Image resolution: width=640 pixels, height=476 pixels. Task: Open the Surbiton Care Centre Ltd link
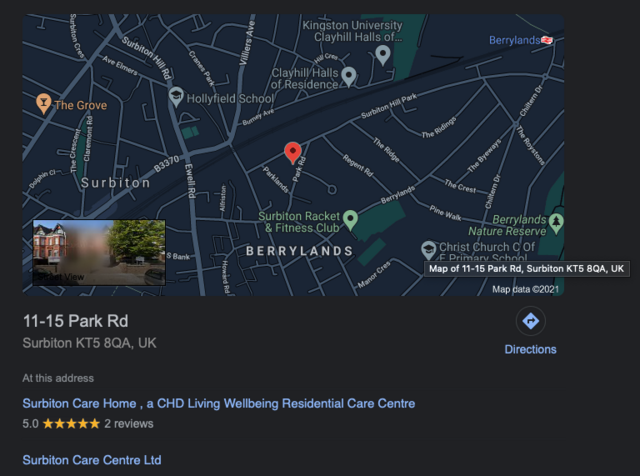click(92, 460)
